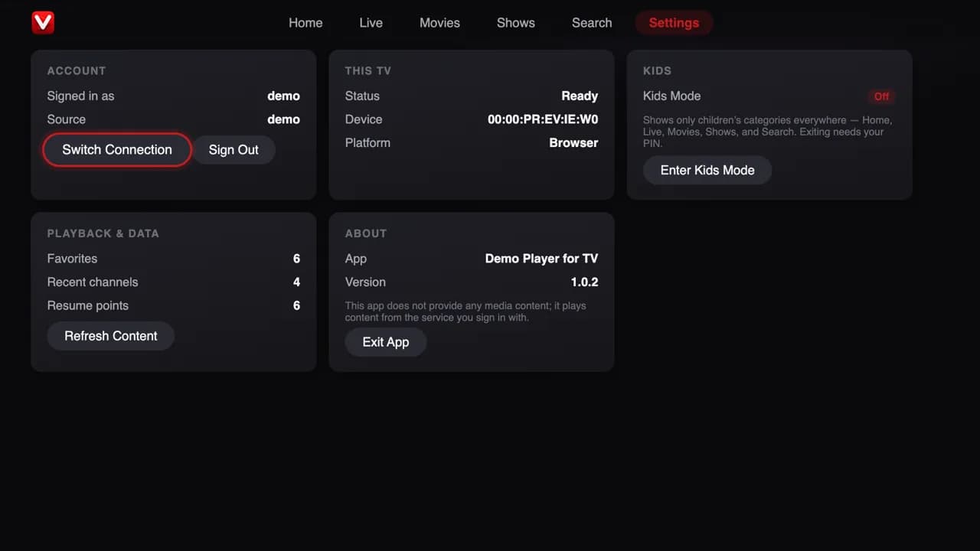This screenshot has height=551, width=980.
Task: Click the Favorites row label
Action: (72, 259)
